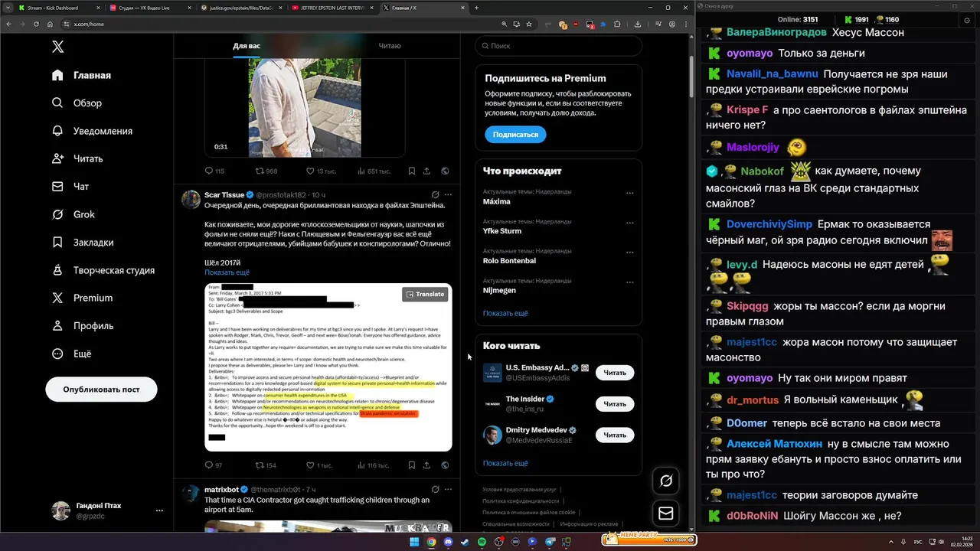The height and width of the screenshot is (551, 980).
Task: Open options for Nijmegen trend
Action: pos(630,282)
